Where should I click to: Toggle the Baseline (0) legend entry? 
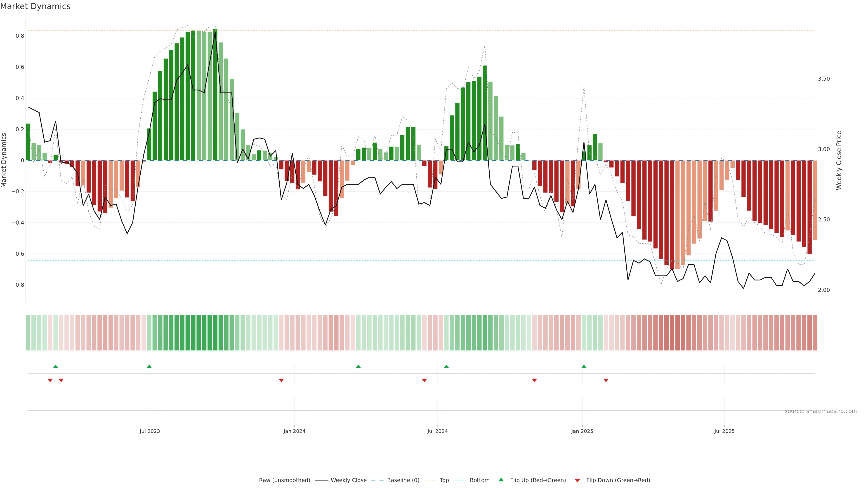click(403, 480)
